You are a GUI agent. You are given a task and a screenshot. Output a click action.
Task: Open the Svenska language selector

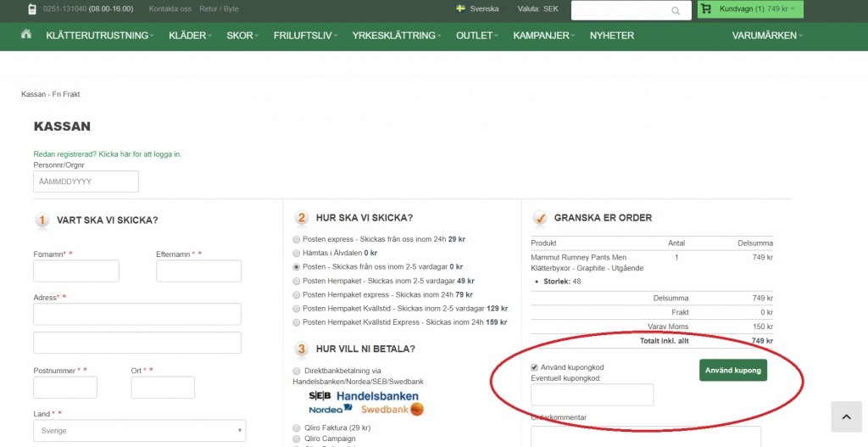point(477,8)
